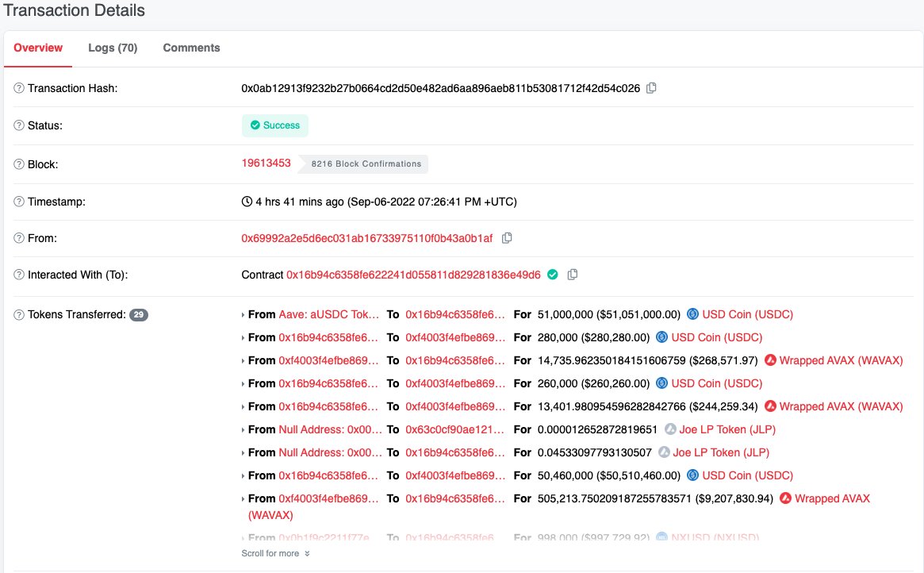Click USDC token icon in 50,460,000 row
The width and height of the screenshot is (924, 573).
pos(693,475)
